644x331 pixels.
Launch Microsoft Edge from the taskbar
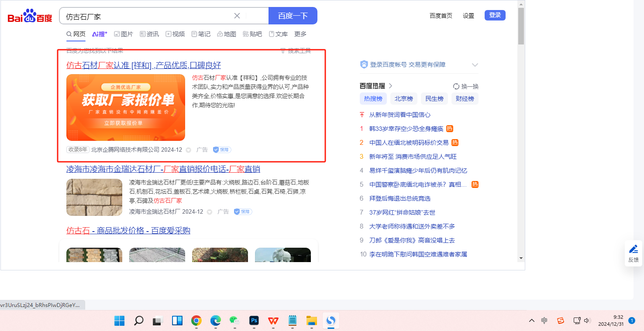[215, 321]
